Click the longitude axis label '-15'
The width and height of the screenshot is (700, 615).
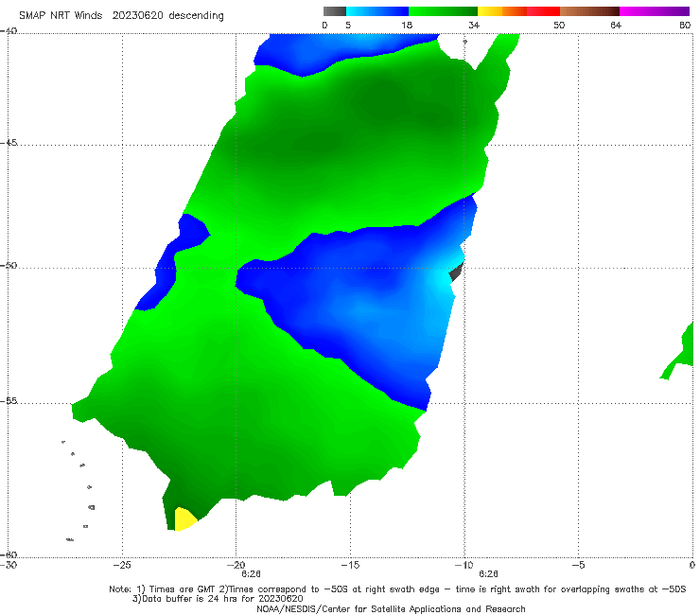pyautogui.click(x=350, y=565)
